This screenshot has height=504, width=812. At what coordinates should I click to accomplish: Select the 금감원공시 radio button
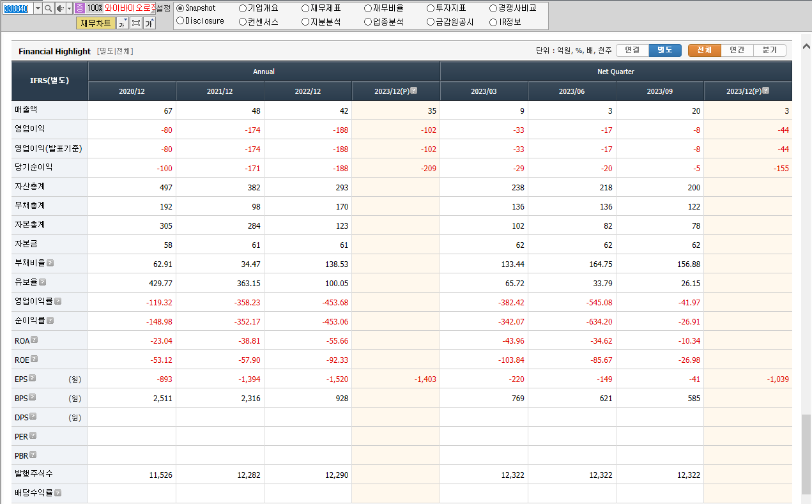(431, 22)
